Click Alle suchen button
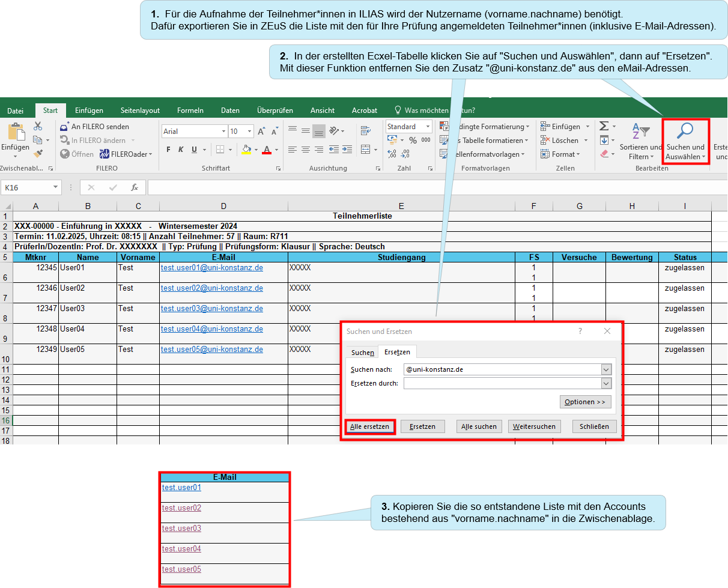728x588 pixels. [479, 426]
